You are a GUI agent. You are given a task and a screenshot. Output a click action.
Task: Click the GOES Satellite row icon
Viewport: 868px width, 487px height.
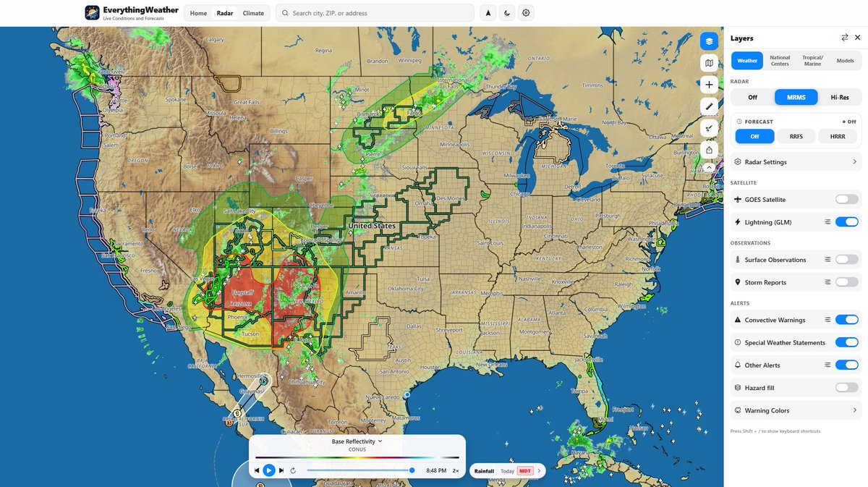tap(738, 200)
